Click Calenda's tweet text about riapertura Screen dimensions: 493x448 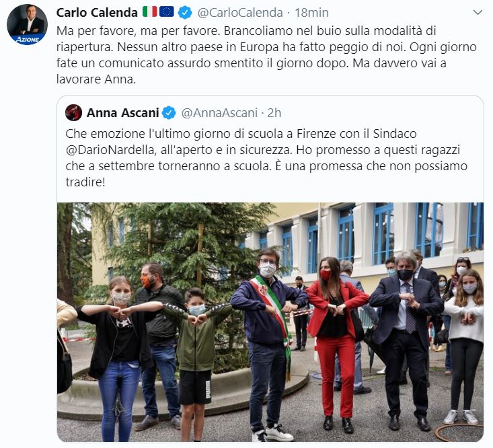[266, 55]
